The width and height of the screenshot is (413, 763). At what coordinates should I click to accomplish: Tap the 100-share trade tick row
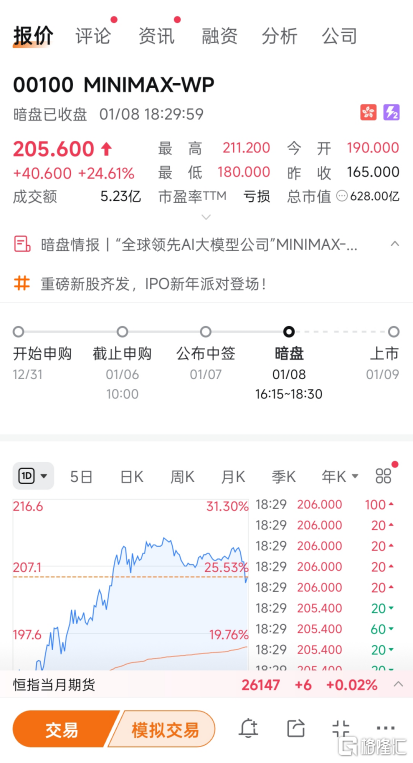pyautogui.click(x=325, y=505)
